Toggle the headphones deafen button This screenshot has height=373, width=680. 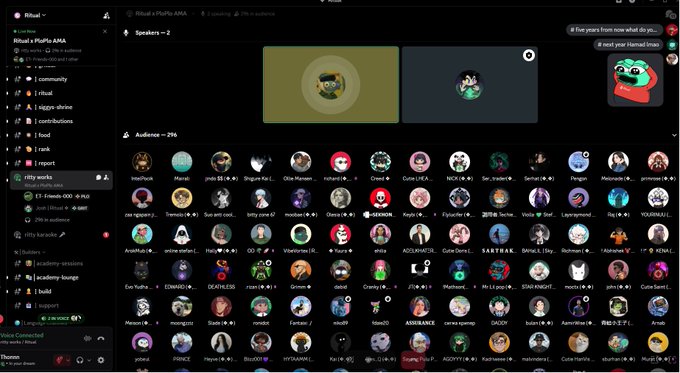(x=79, y=360)
